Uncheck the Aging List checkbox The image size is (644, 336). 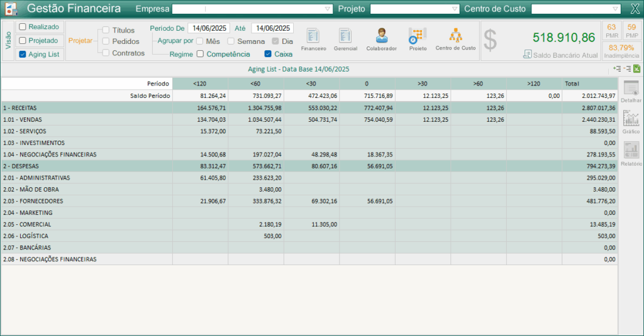[x=23, y=55]
